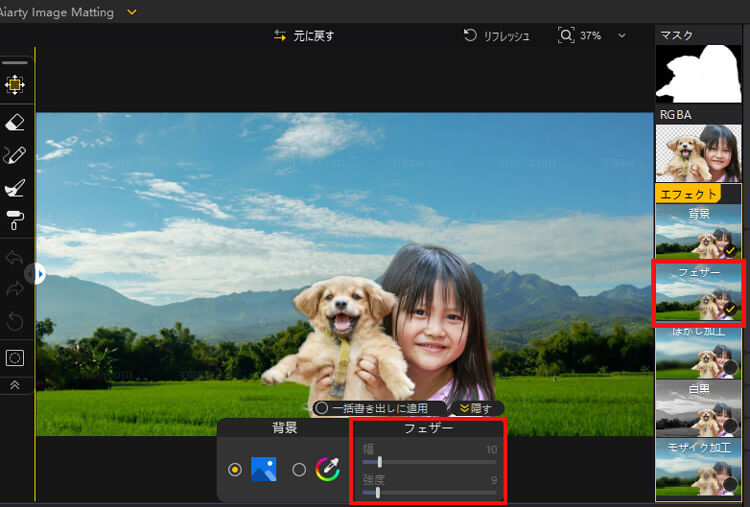Click the AI detect square icon
The image size is (750, 507).
click(x=15, y=357)
